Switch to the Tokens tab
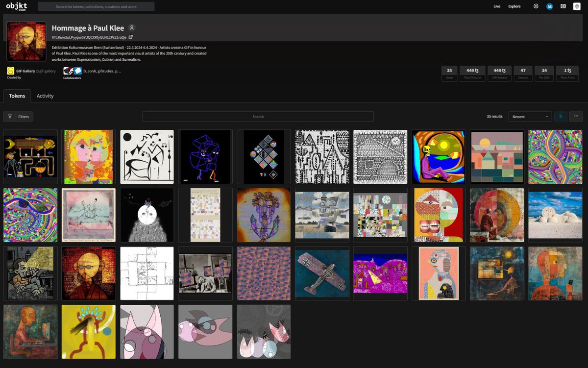 [x=17, y=96]
